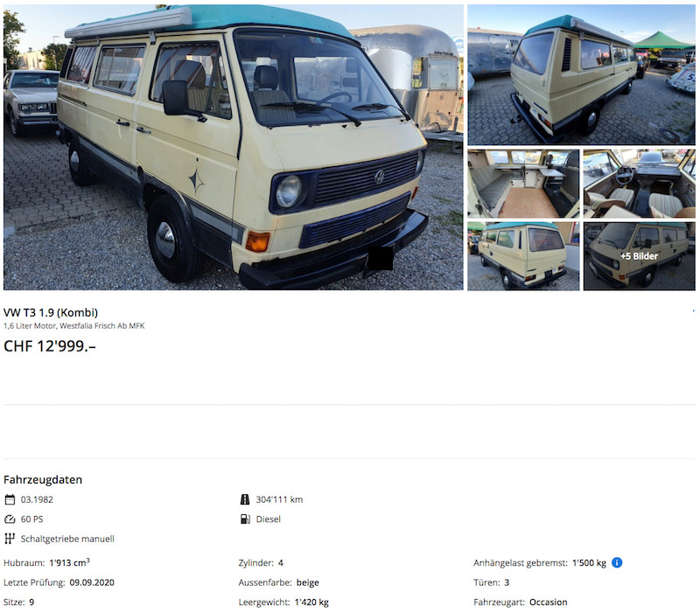
Task: Click the Aussenfarbe beige value
Action: (308, 582)
